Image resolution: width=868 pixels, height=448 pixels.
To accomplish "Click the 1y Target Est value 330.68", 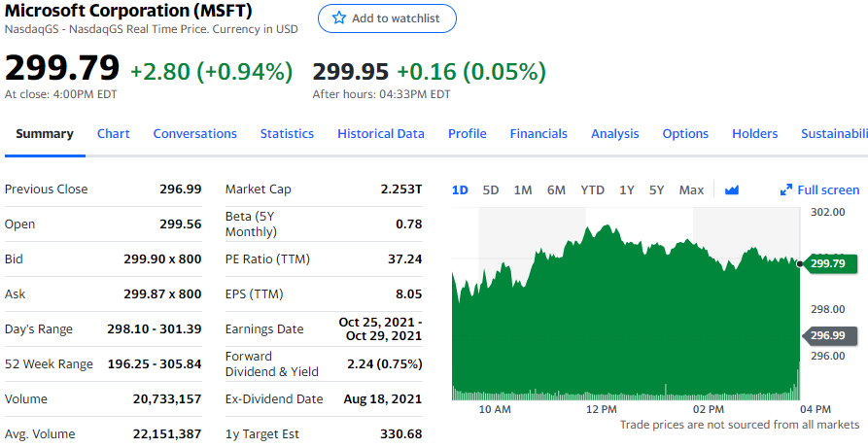I will [401, 433].
